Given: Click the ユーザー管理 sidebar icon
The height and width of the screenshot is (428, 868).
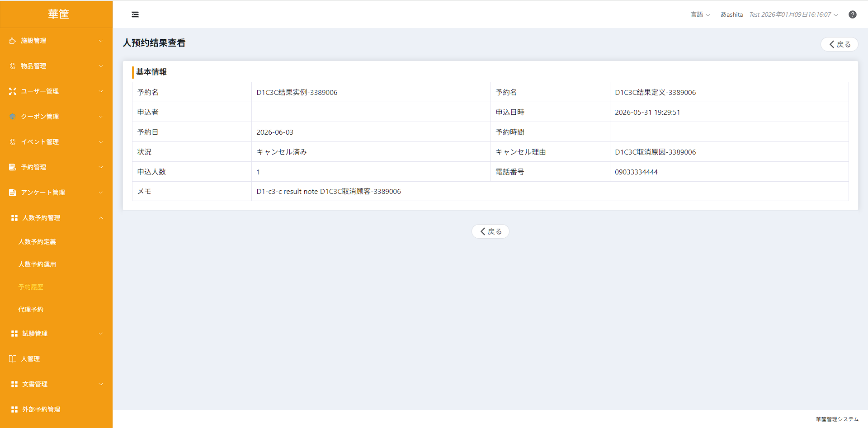Looking at the screenshot, I should tap(13, 91).
